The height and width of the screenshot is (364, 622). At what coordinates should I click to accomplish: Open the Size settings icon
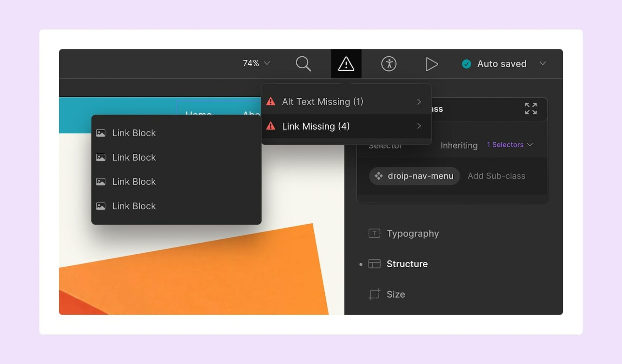tap(374, 294)
